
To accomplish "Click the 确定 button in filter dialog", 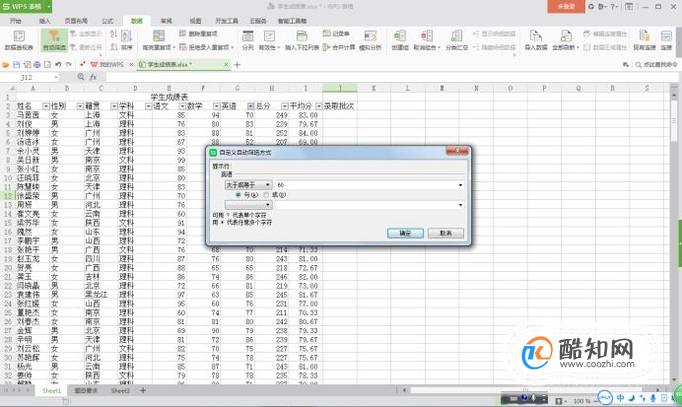I will tap(405, 234).
